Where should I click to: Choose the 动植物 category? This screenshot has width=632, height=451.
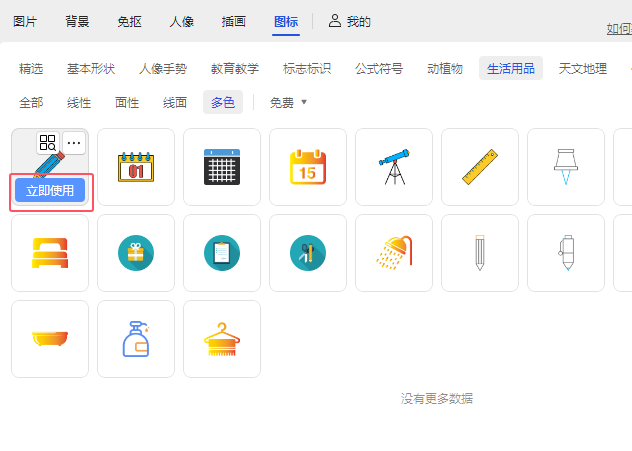point(445,69)
